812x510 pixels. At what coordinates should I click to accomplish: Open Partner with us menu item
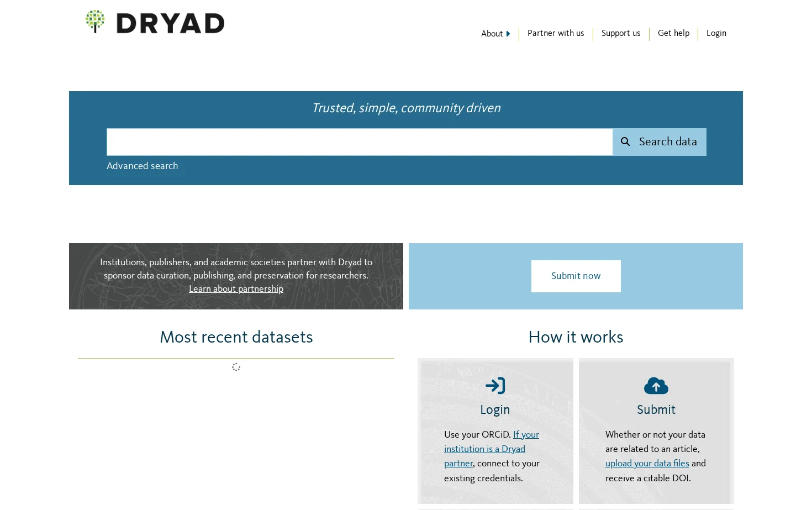(556, 33)
